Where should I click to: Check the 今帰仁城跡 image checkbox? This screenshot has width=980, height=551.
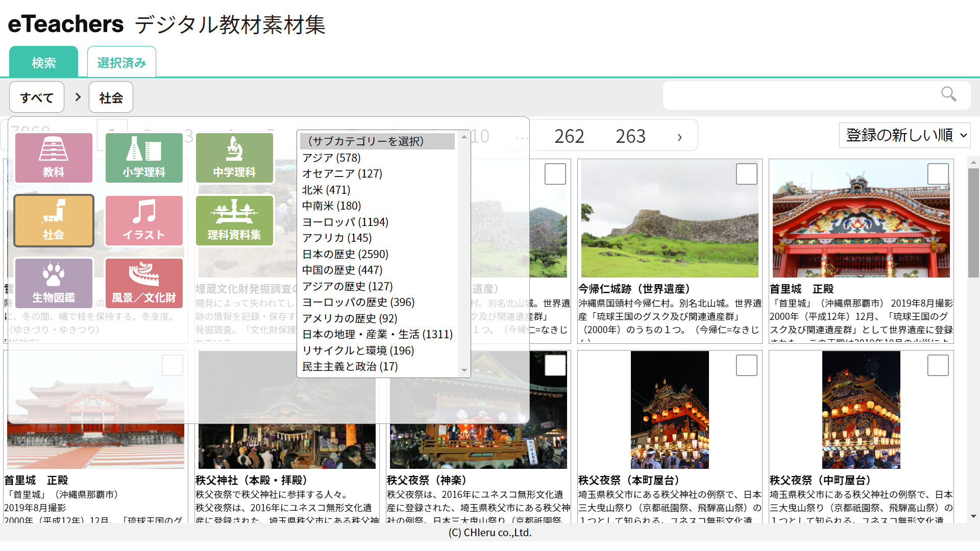pos(746,174)
